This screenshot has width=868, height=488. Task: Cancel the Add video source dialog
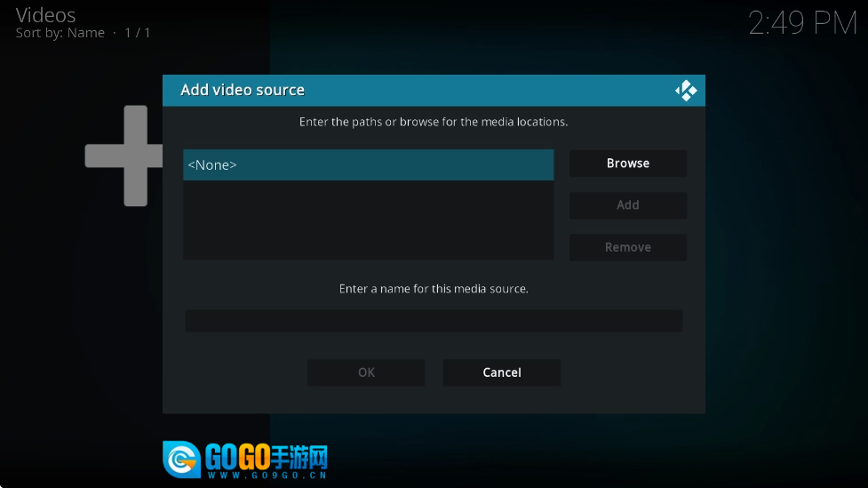tap(501, 372)
